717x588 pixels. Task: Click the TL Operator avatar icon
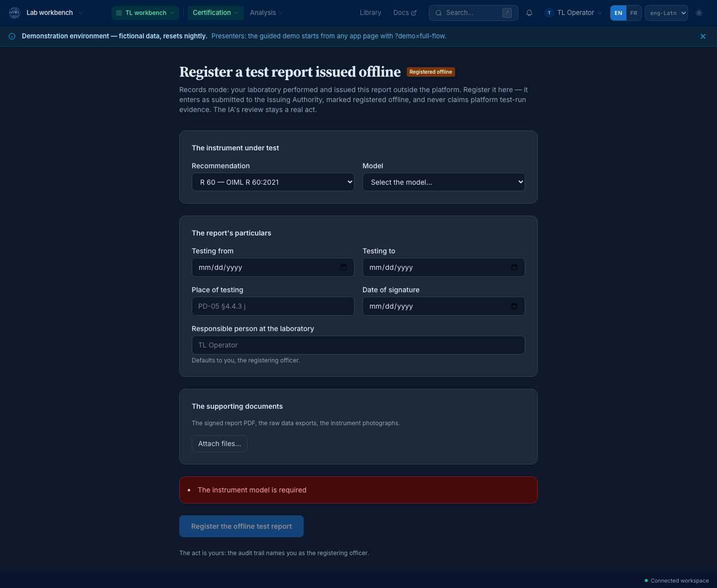tap(549, 13)
